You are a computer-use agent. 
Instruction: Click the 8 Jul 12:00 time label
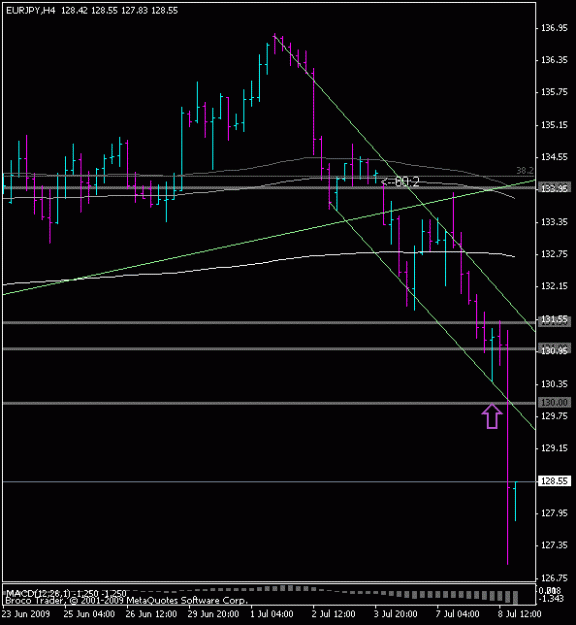tap(519, 614)
